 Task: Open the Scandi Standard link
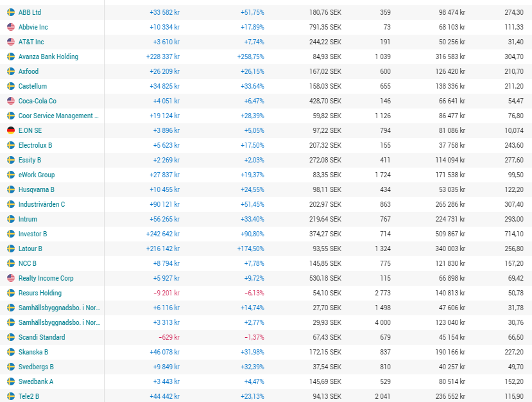coord(42,337)
